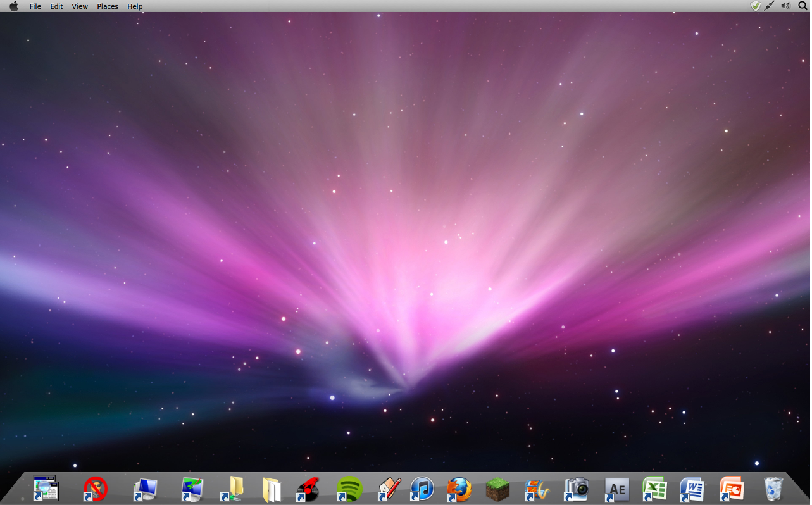This screenshot has height=505, width=812.
Task: Open iTunes from the dock
Action: (422, 487)
